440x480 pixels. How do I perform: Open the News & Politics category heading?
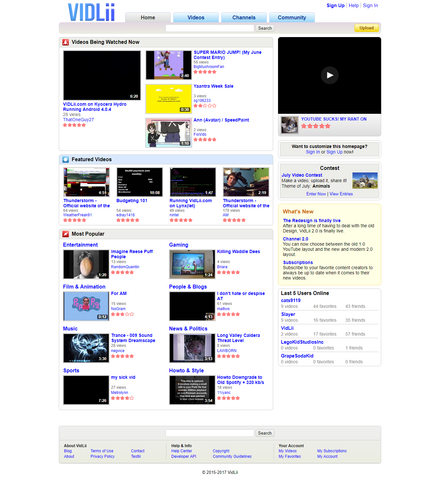click(188, 329)
